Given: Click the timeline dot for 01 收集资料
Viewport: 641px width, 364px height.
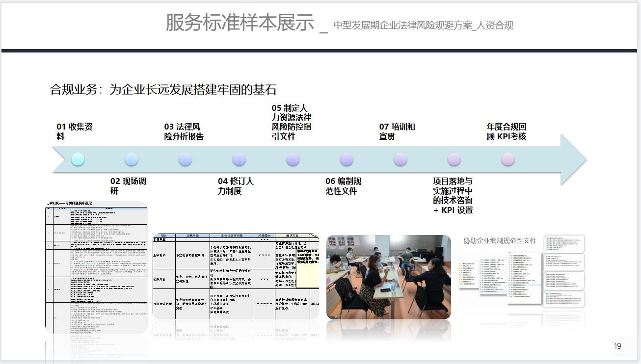Looking at the screenshot, I should [x=78, y=159].
